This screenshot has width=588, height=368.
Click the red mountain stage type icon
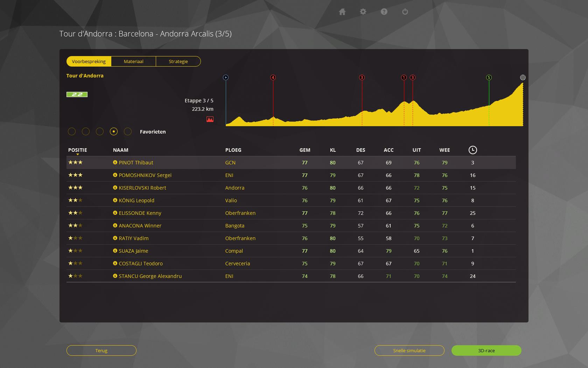click(210, 119)
